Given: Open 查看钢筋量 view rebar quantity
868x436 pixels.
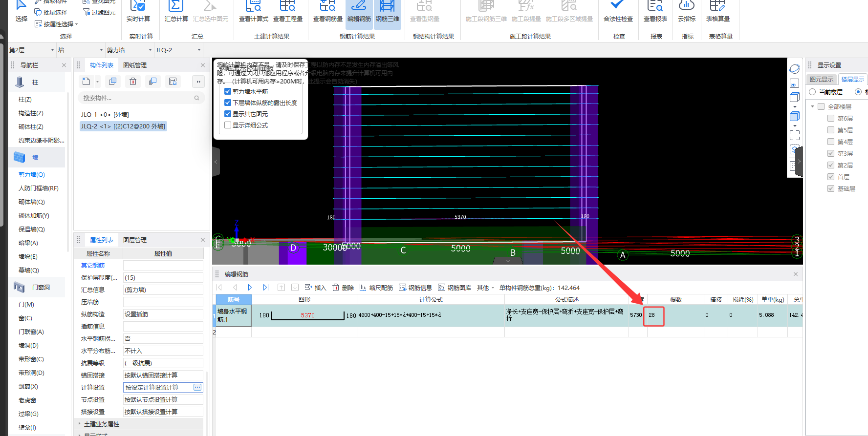Looking at the screenshot, I should tap(327, 12).
